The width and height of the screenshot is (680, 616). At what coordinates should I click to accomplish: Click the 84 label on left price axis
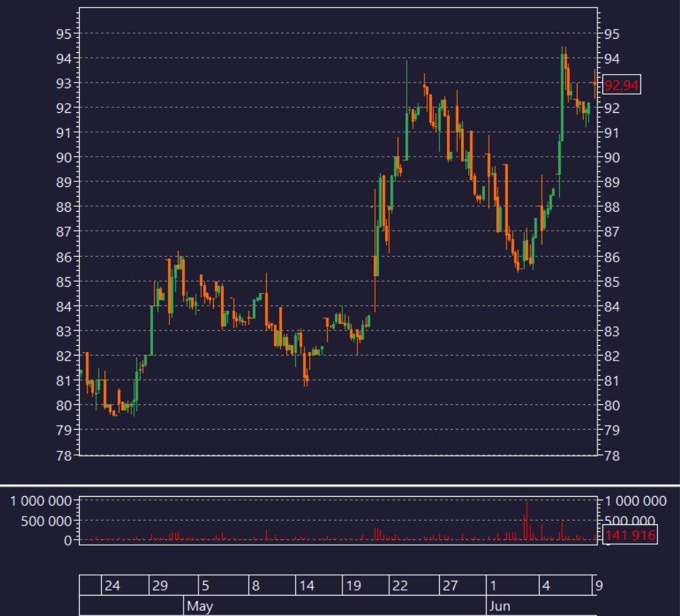point(64,306)
